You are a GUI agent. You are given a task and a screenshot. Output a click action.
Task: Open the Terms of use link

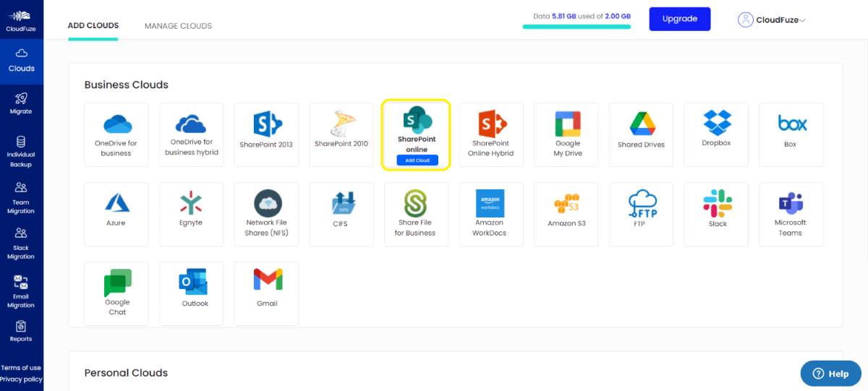coord(21,368)
